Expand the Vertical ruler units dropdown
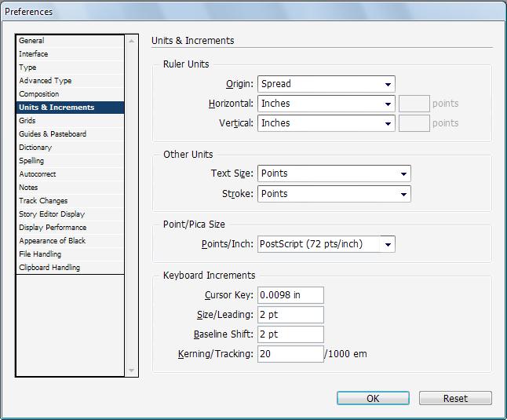Image resolution: width=507 pixels, height=420 pixels. click(x=326, y=123)
